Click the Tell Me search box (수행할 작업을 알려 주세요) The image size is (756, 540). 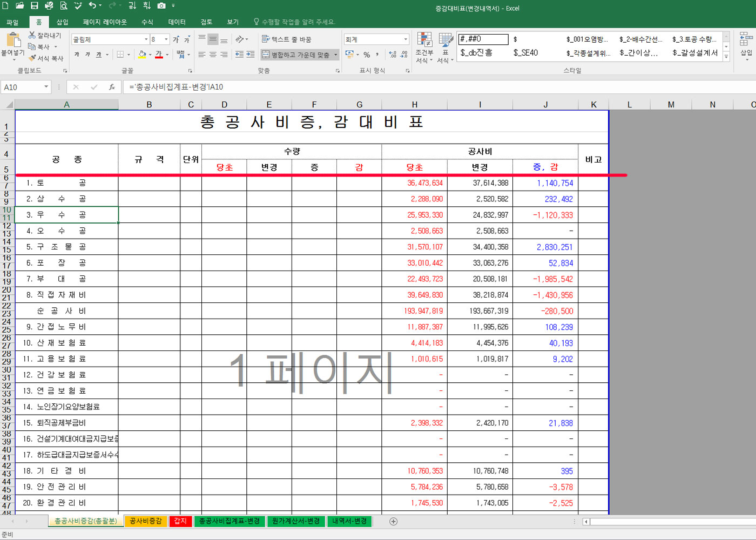[295, 22]
